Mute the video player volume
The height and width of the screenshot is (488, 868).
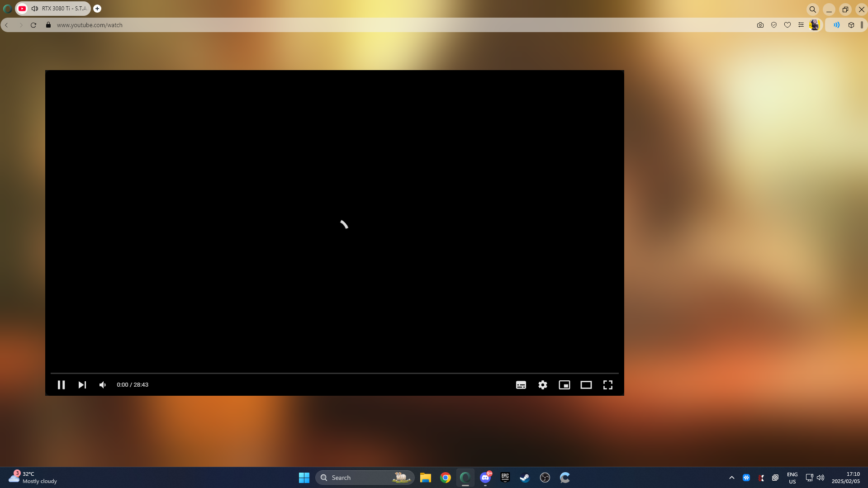coord(103,385)
